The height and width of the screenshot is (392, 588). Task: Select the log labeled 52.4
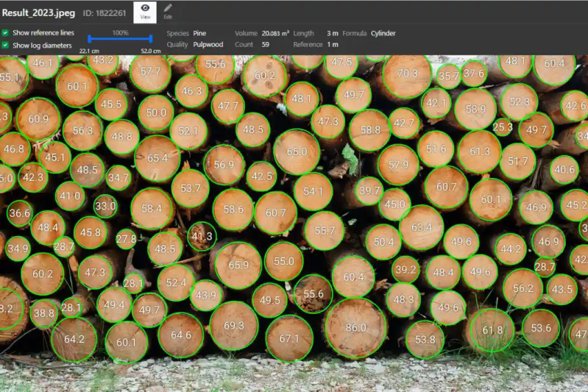[176, 283]
